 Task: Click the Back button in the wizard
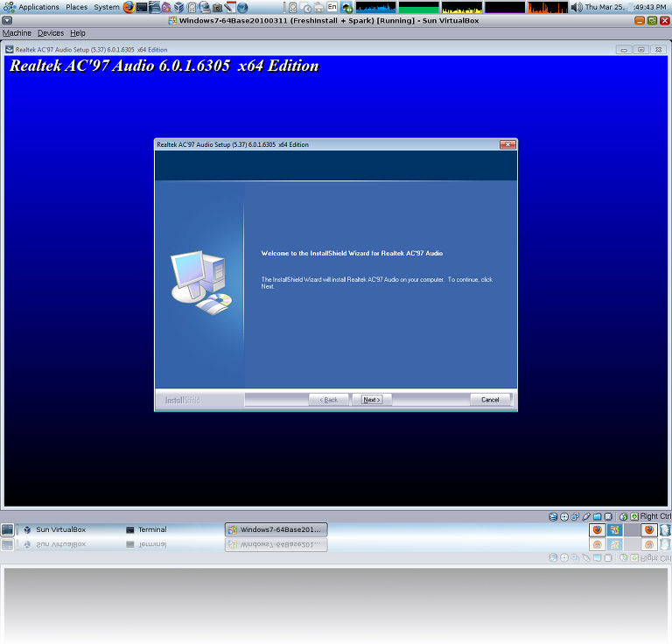click(328, 399)
